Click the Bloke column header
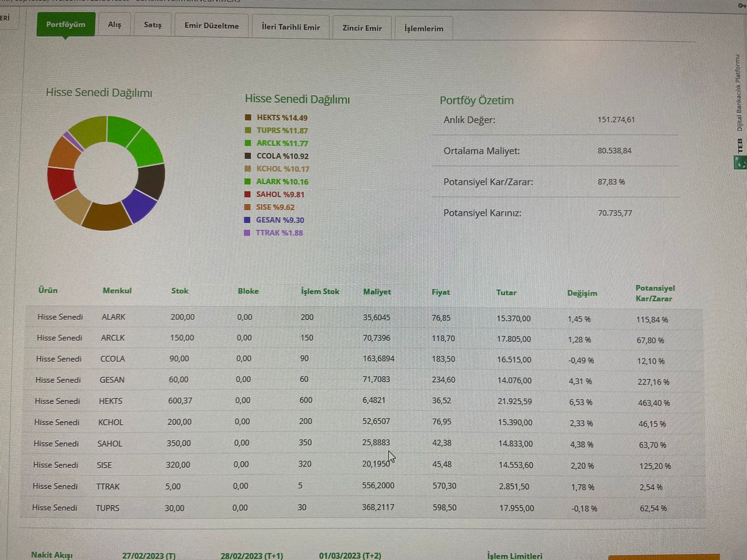The width and height of the screenshot is (747, 560). 248,291
